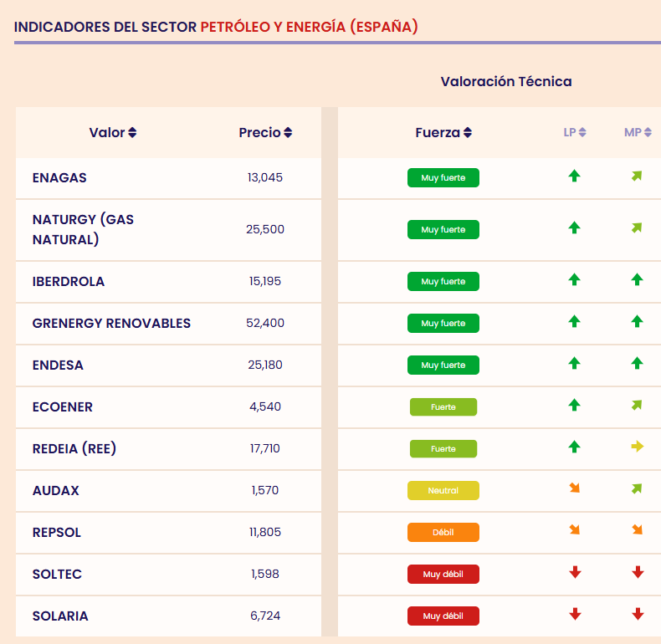This screenshot has height=644, width=661.
Task: Click AUDAX long-term orange down arrow
Action: [574, 488]
